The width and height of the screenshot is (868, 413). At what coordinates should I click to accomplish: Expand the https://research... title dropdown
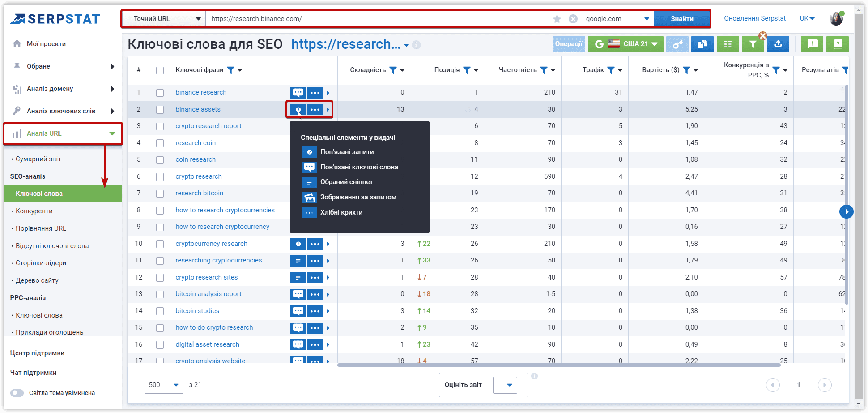[x=406, y=45]
